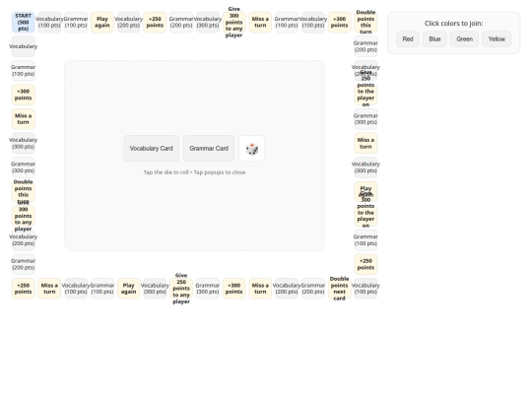Join the game as Green

click(x=464, y=39)
